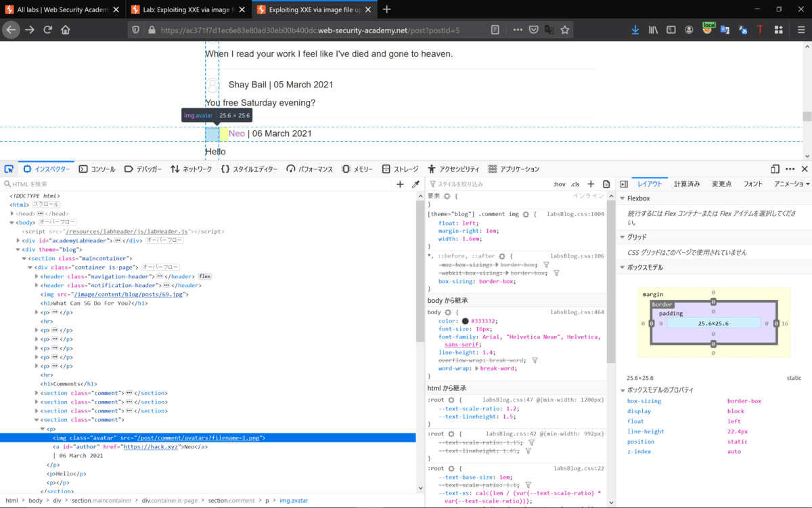The height and width of the screenshot is (508, 812).
Task: Save page to Pocket
Action: [534, 30]
